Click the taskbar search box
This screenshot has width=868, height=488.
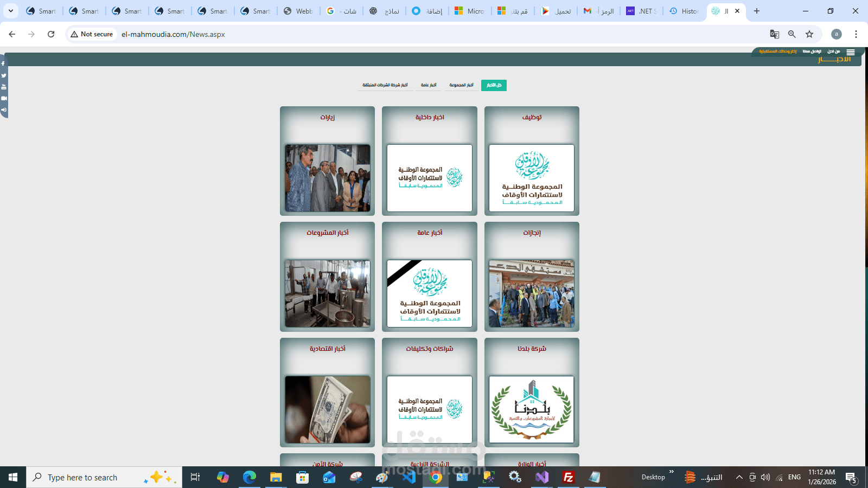[104, 477]
